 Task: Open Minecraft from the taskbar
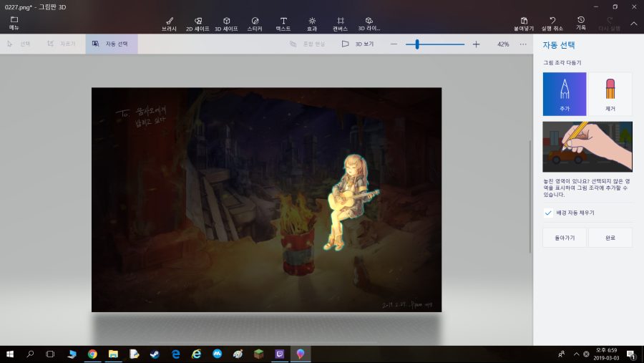(x=259, y=354)
